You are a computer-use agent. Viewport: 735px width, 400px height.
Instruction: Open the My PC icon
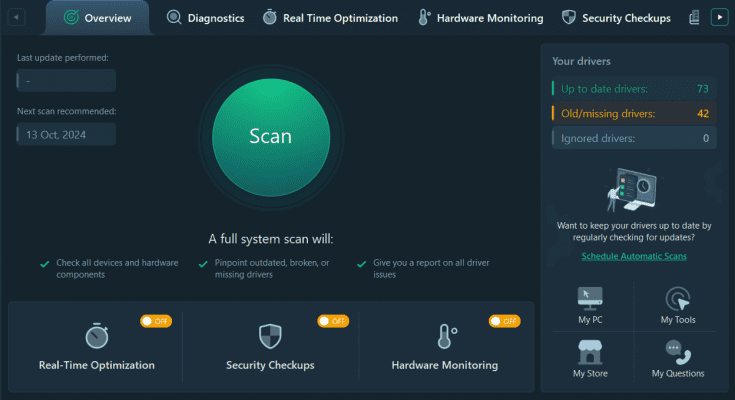tap(591, 298)
